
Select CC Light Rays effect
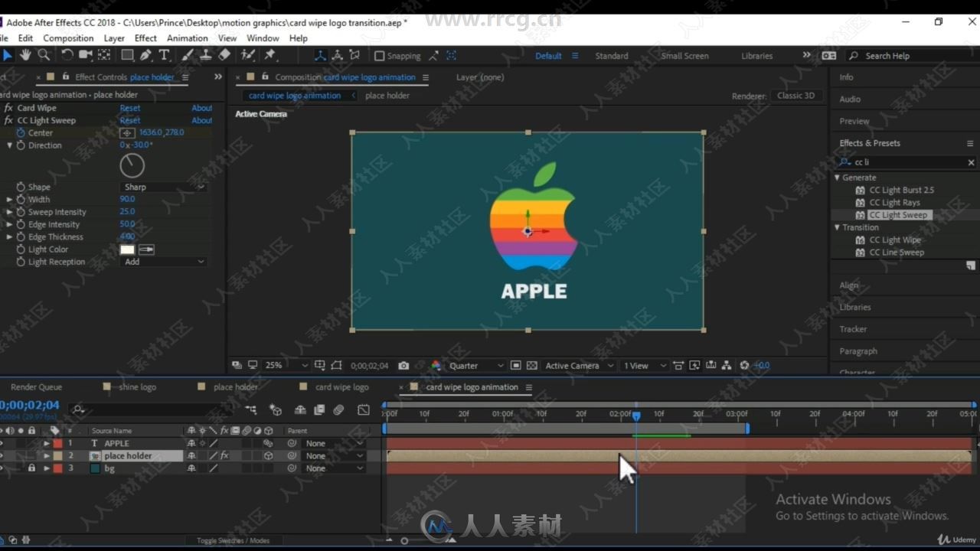(x=894, y=203)
